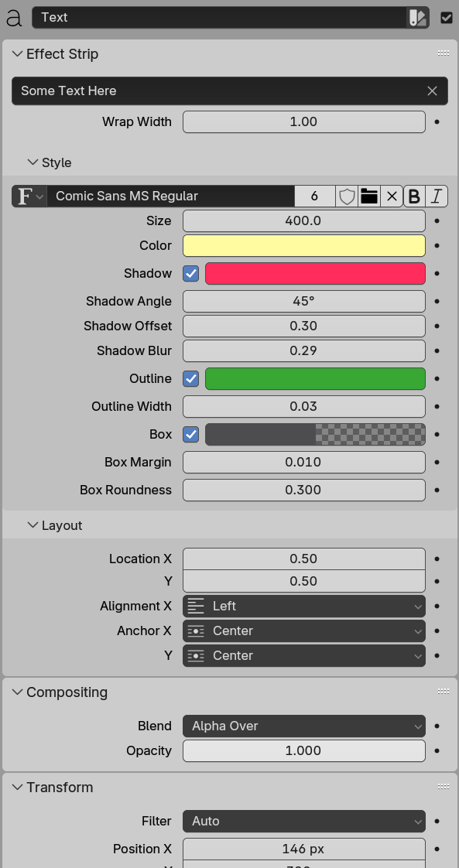Click the Opacity 1.000 slider

(x=304, y=751)
